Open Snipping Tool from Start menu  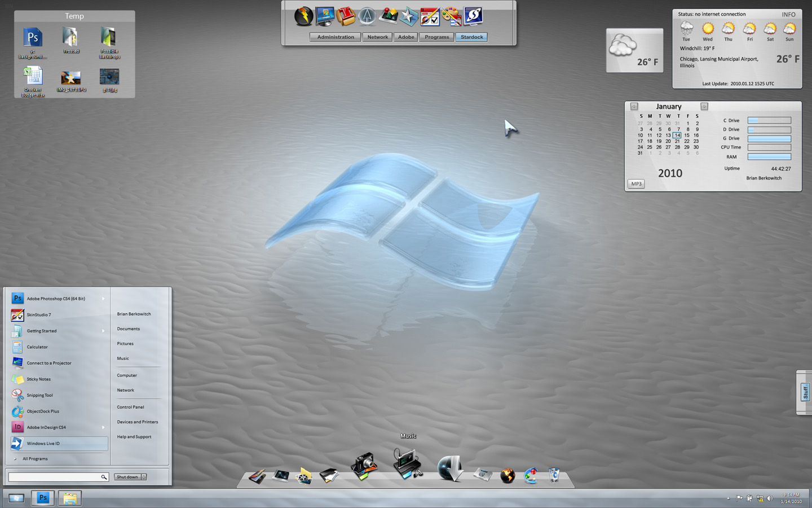pos(59,395)
